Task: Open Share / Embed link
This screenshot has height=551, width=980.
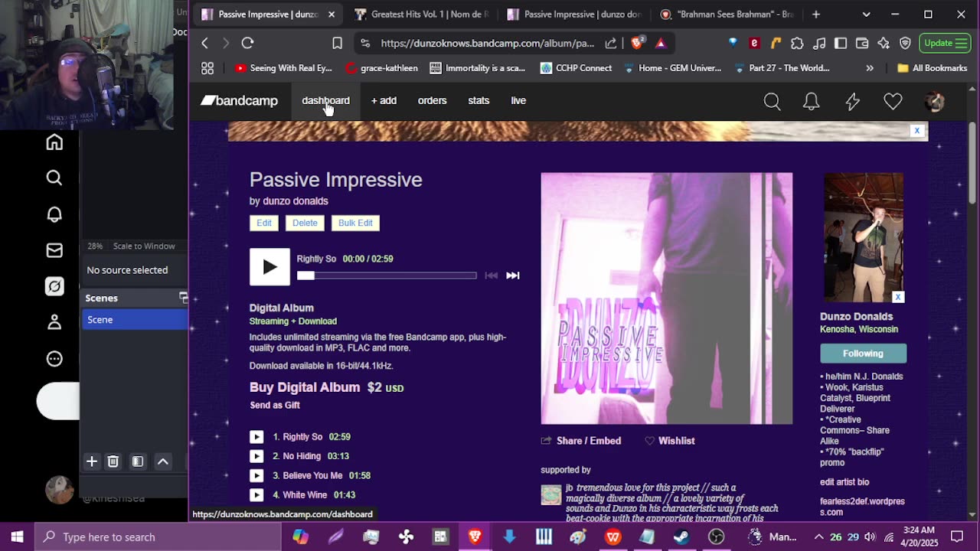Action: tap(581, 441)
